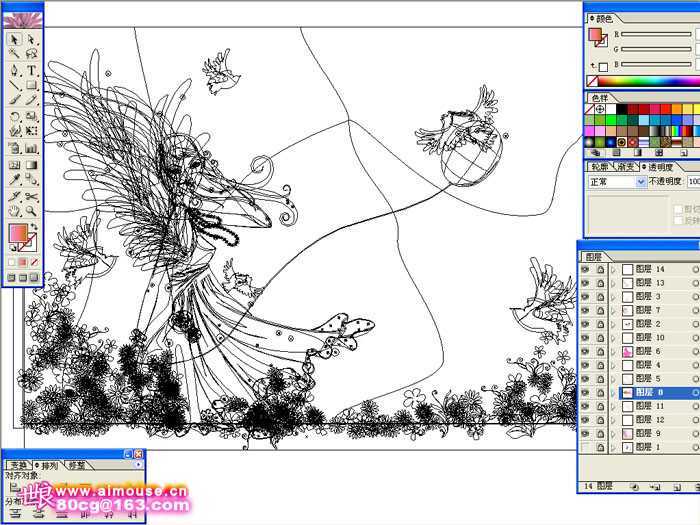Select the bright green swatch

(x=611, y=120)
